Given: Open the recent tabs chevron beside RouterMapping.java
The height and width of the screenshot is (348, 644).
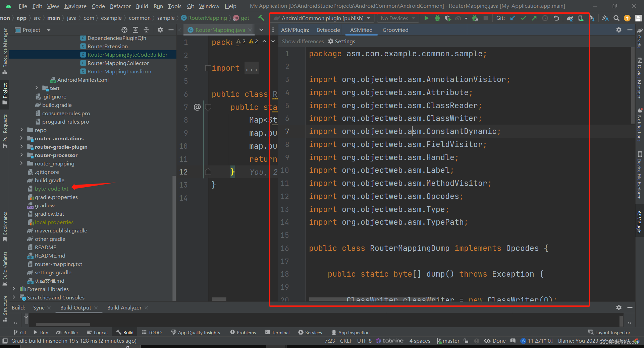Looking at the screenshot, I should pos(261,30).
